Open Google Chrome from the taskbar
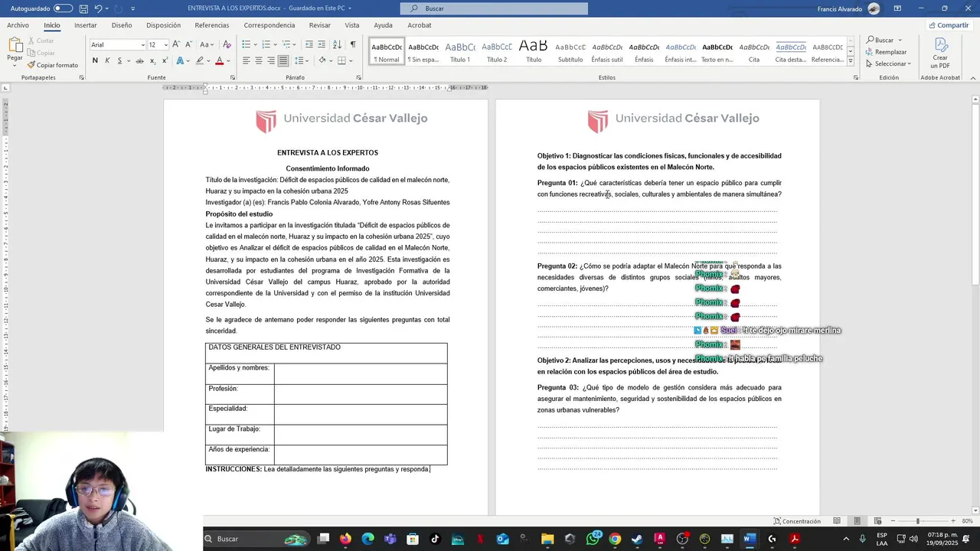Image resolution: width=980 pixels, height=551 pixels. click(x=615, y=539)
